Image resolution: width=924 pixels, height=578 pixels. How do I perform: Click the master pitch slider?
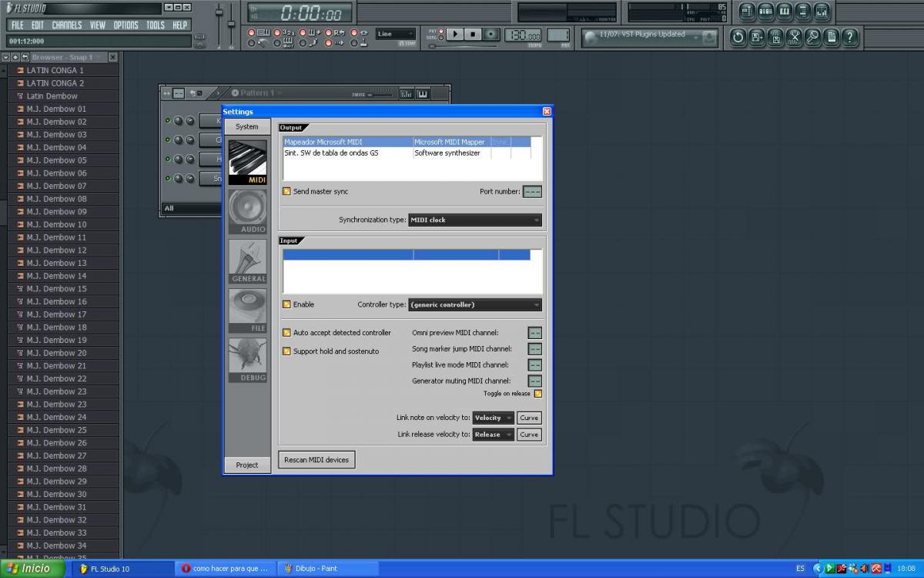[231, 23]
